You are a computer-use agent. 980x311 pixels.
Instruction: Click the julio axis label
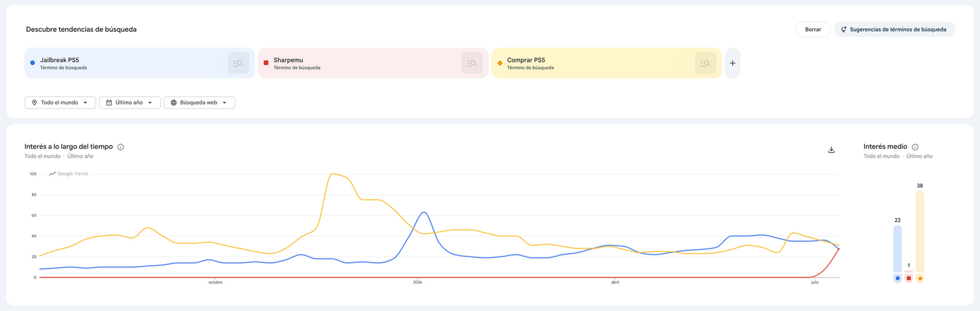(x=815, y=282)
